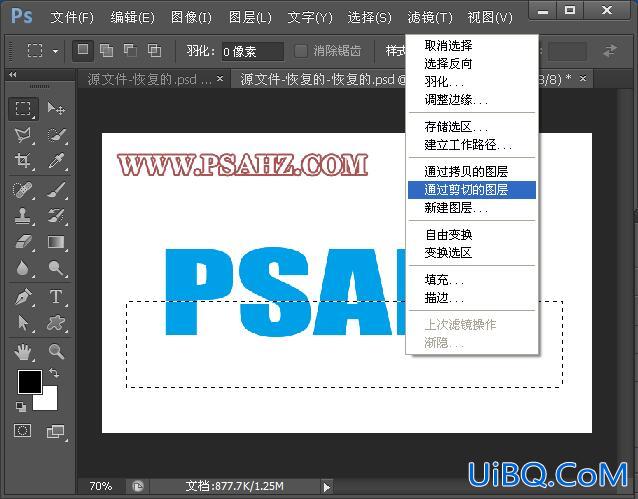Select the Zoom magnifier tool
The height and width of the screenshot is (499, 638).
56,351
